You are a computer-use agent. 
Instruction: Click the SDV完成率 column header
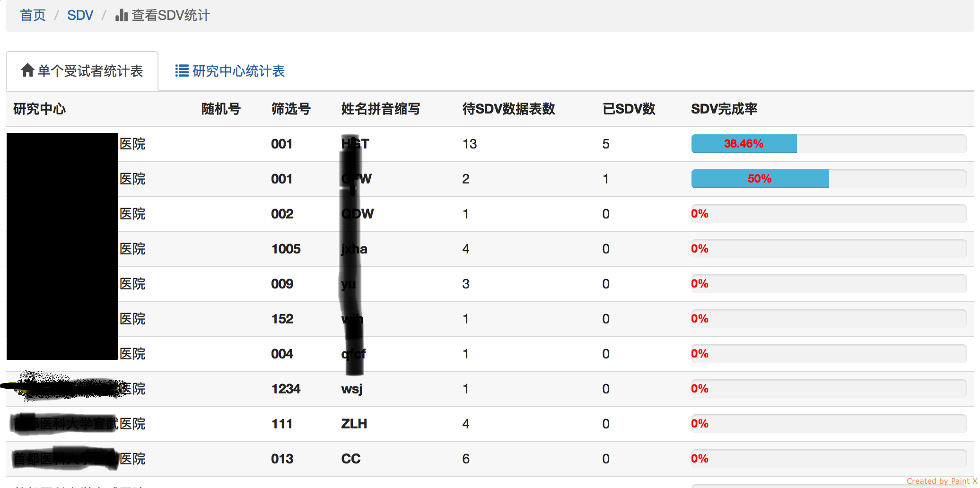[724, 109]
